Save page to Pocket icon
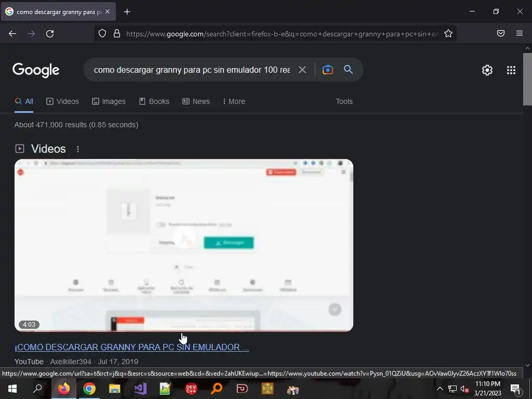The image size is (532, 399). (x=500, y=33)
